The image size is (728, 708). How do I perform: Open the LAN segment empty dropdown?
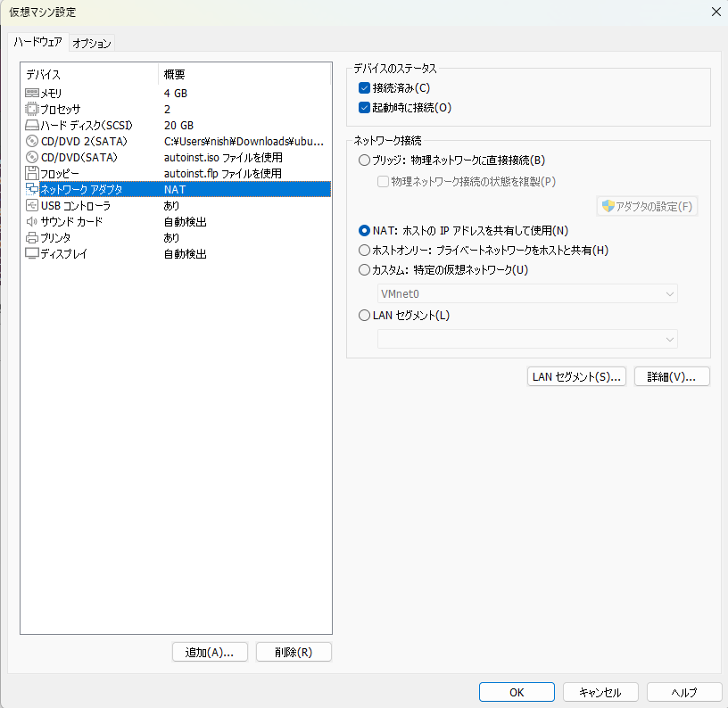point(527,339)
